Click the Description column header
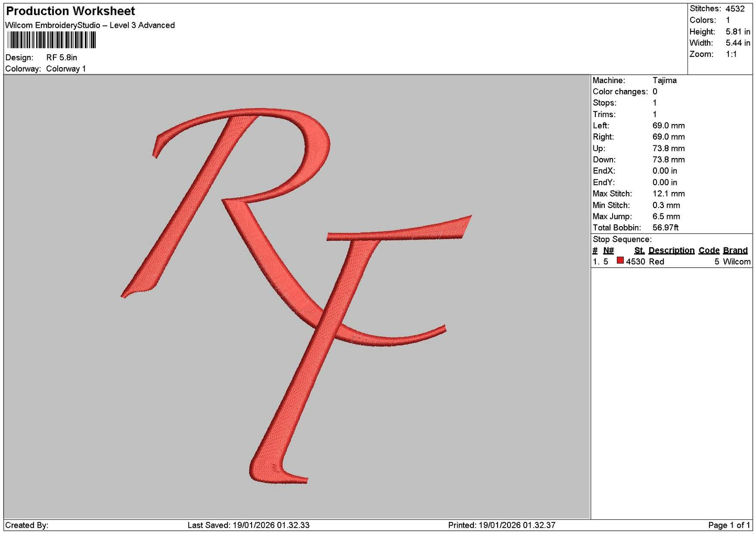 [x=671, y=251]
